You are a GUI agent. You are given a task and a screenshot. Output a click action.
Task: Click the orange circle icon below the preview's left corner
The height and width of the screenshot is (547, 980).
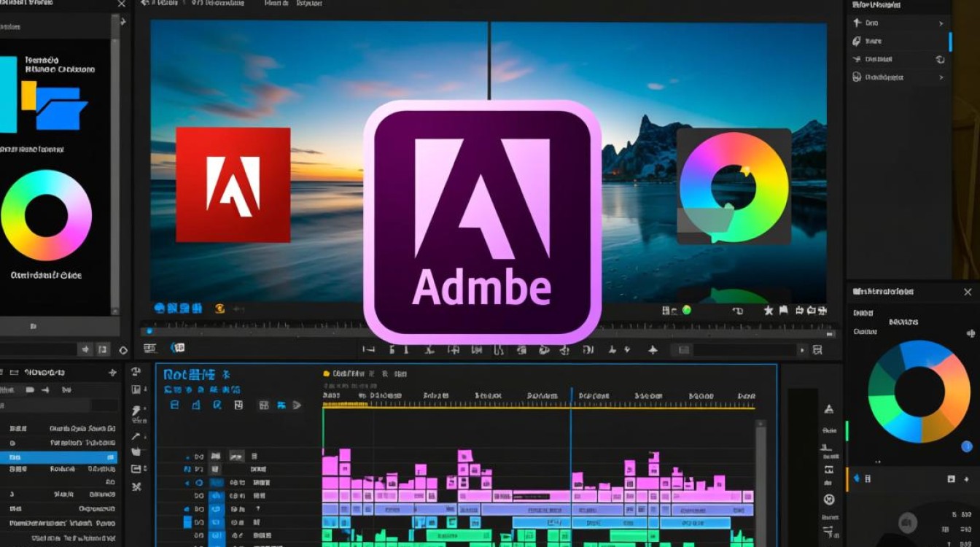[x=219, y=309]
